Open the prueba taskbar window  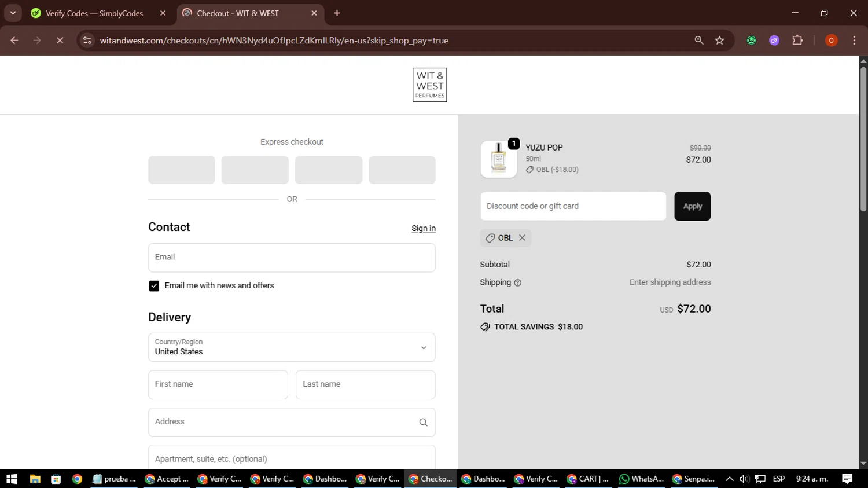pyautogui.click(x=114, y=479)
